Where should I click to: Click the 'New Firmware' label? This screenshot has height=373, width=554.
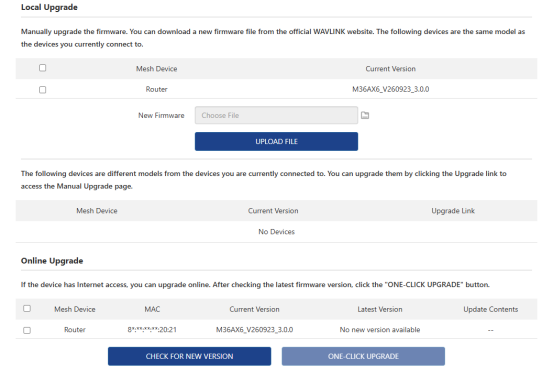tap(161, 116)
